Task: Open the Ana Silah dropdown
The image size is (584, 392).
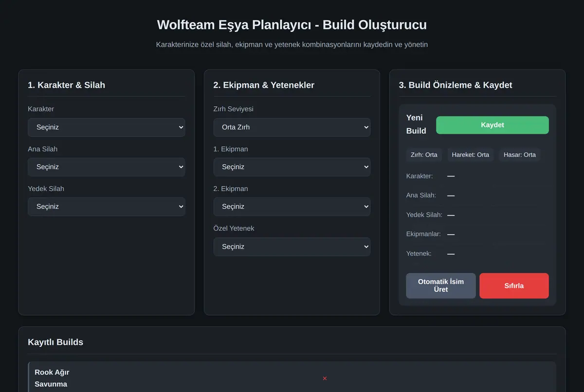Action: (107, 167)
